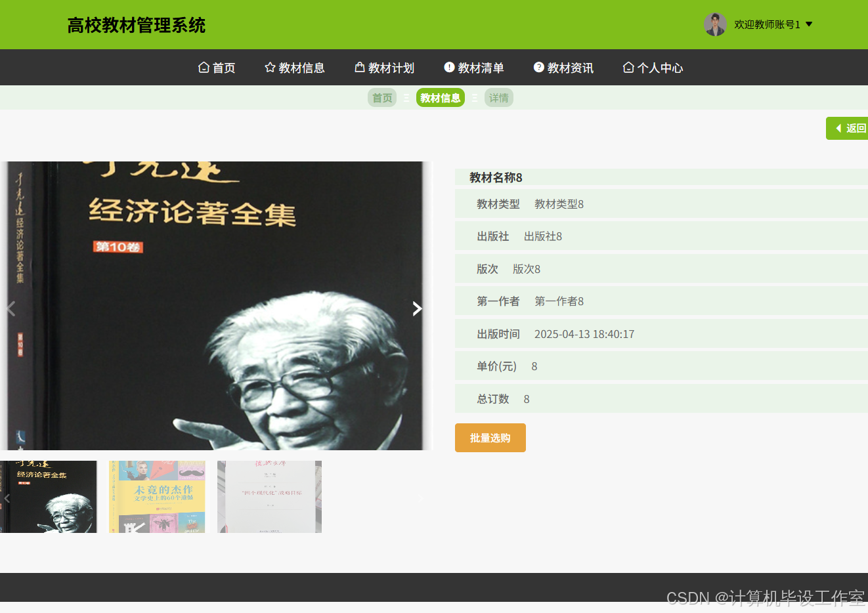868x613 pixels.
Task: Click the star icon beside 教材信息
Action: [x=270, y=67]
